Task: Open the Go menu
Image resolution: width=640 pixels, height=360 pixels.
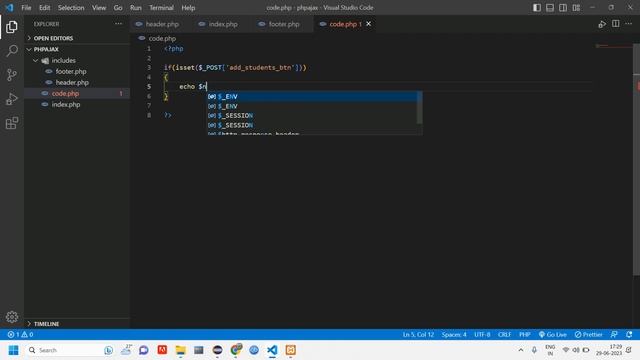Action: tap(118, 8)
